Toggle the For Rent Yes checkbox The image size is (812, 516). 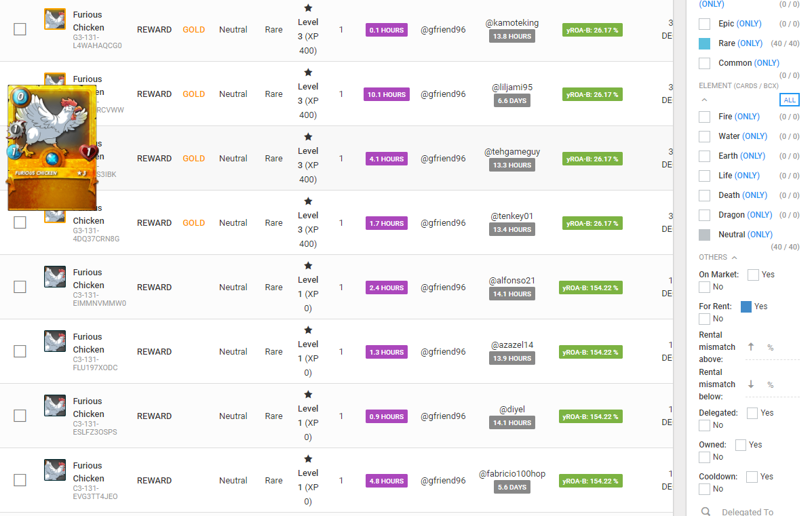click(x=746, y=306)
